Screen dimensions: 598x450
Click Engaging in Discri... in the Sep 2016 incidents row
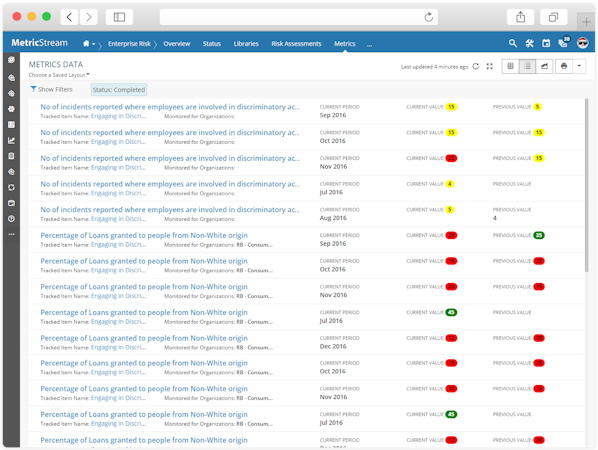coord(118,116)
